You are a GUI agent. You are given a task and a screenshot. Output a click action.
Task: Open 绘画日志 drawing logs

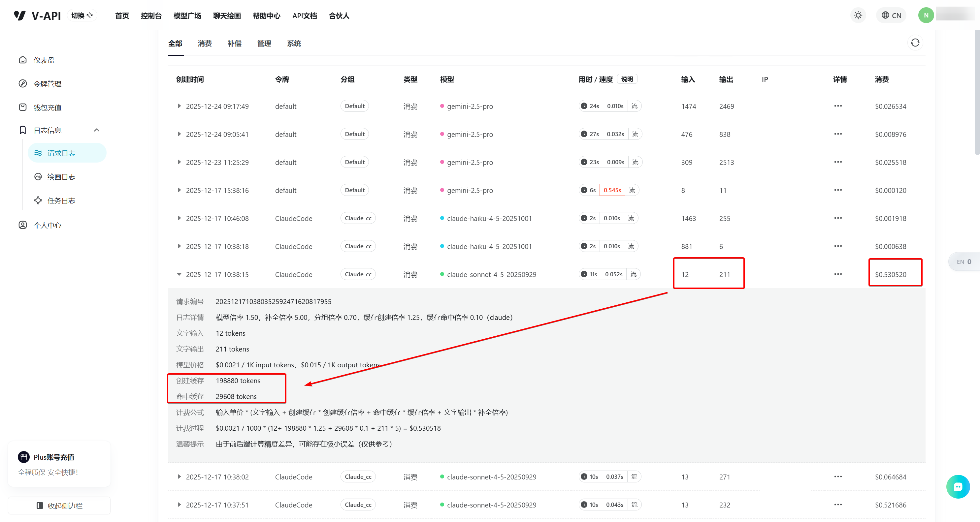61,177
